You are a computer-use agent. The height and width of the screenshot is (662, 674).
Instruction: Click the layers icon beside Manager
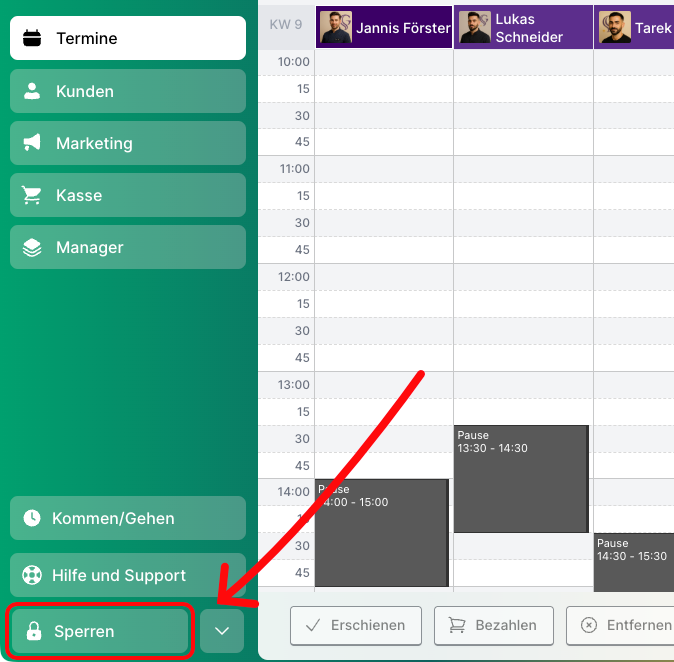(32, 247)
